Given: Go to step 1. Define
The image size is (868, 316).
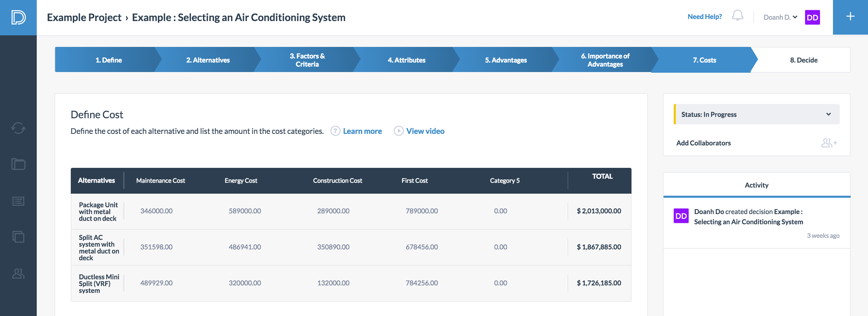Looking at the screenshot, I should pyautogui.click(x=109, y=60).
